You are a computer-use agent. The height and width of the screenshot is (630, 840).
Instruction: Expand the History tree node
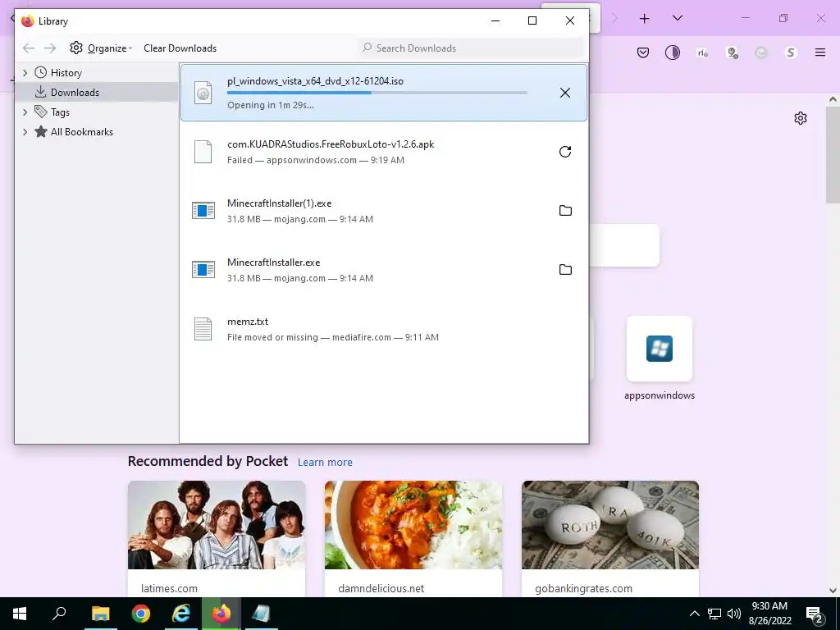25,72
